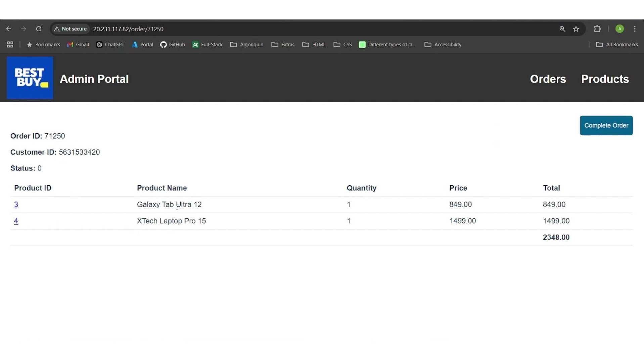Open the Chrome profile avatar
The height and width of the screenshot is (362, 644).
tap(619, 29)
